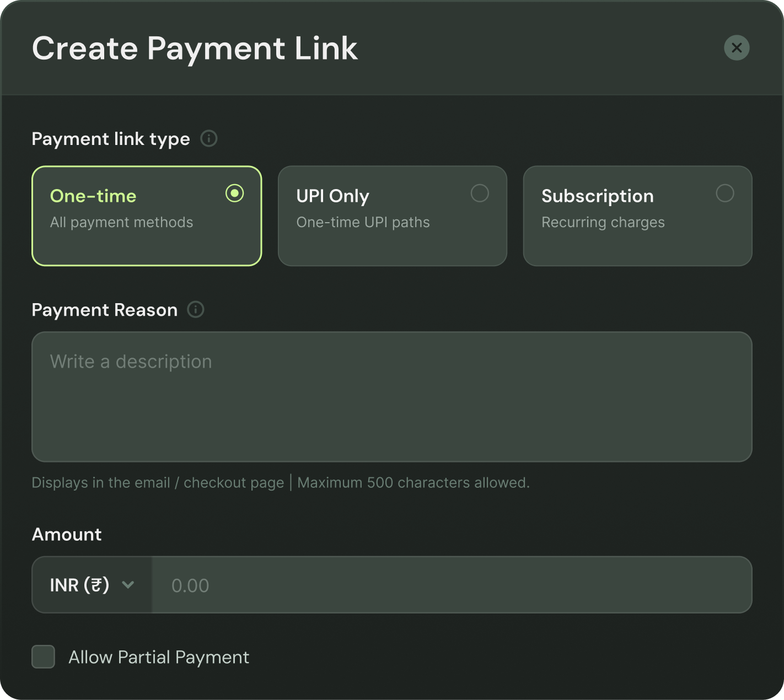Click info icon beside Payment link type

click(x=209, y=138)
